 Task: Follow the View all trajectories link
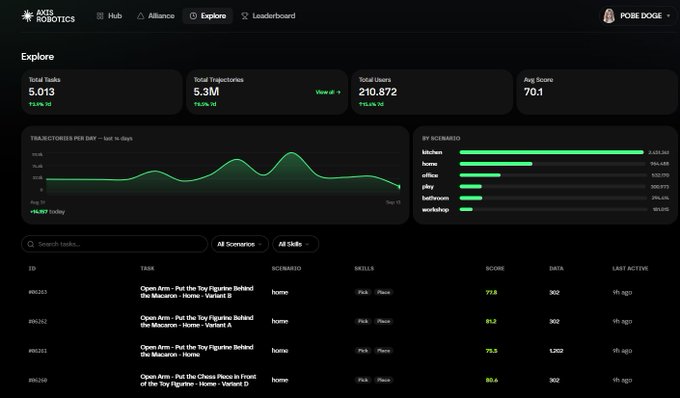[x=328, y=92]
